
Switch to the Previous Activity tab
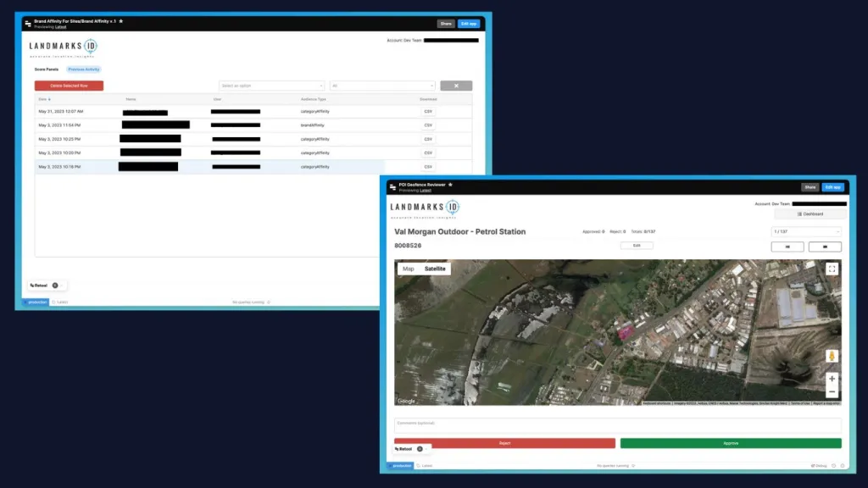pos(84,69)
